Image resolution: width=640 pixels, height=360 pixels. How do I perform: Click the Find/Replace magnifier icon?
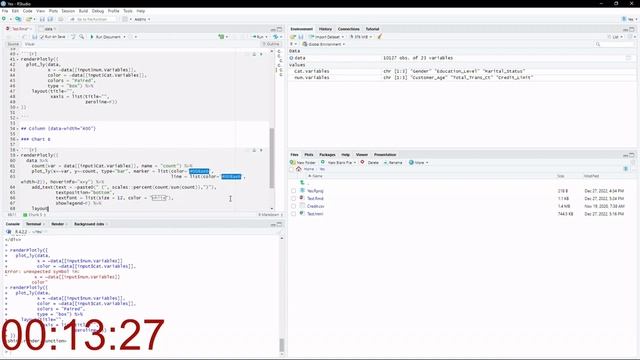(82, 37)
